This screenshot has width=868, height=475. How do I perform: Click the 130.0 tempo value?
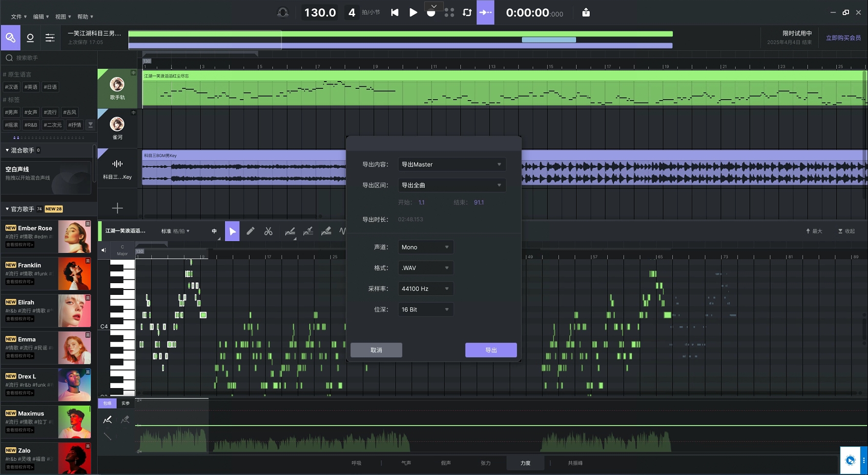[x=320, y=13]
